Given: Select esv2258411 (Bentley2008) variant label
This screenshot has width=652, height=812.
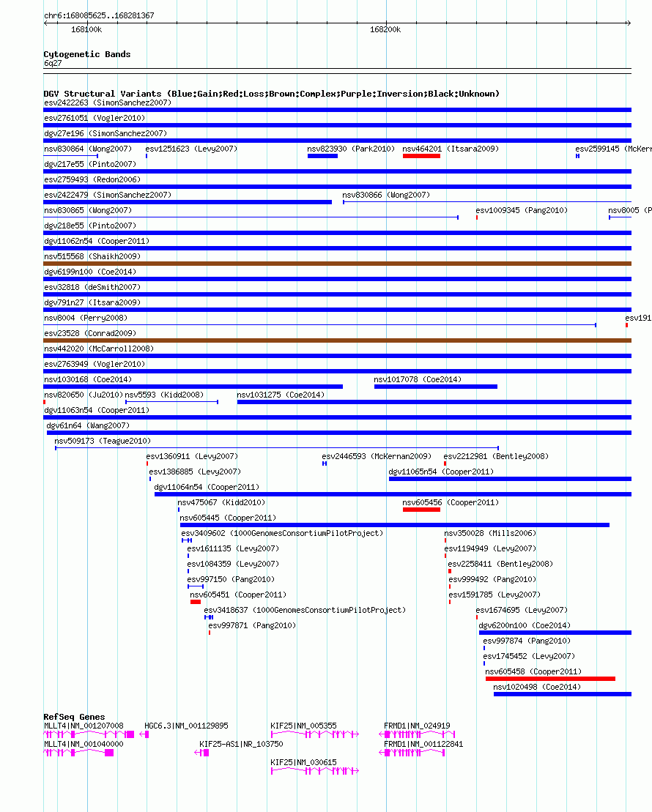Looking at the screenshot, I should tap(500, 564).
